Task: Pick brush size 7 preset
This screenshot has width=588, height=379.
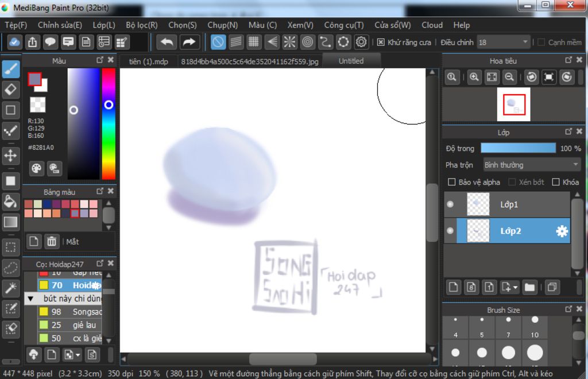Action: [508, 327]
